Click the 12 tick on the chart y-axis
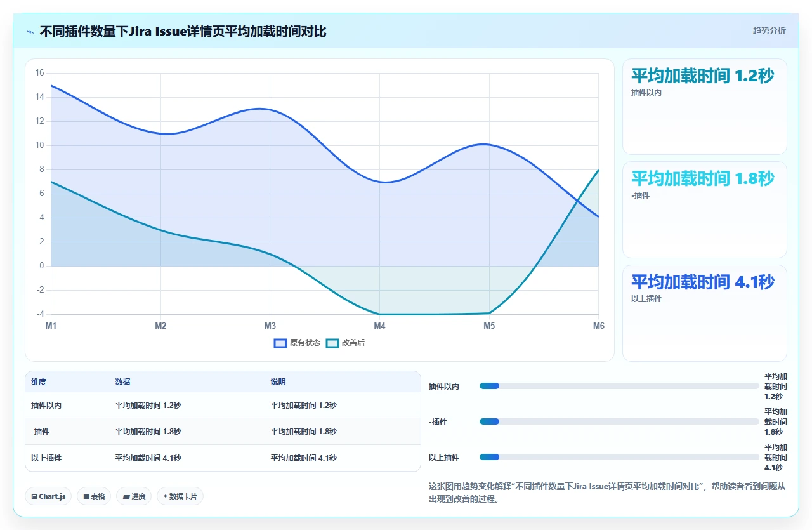Screen dimensions: 812x530 click(39, 121)
